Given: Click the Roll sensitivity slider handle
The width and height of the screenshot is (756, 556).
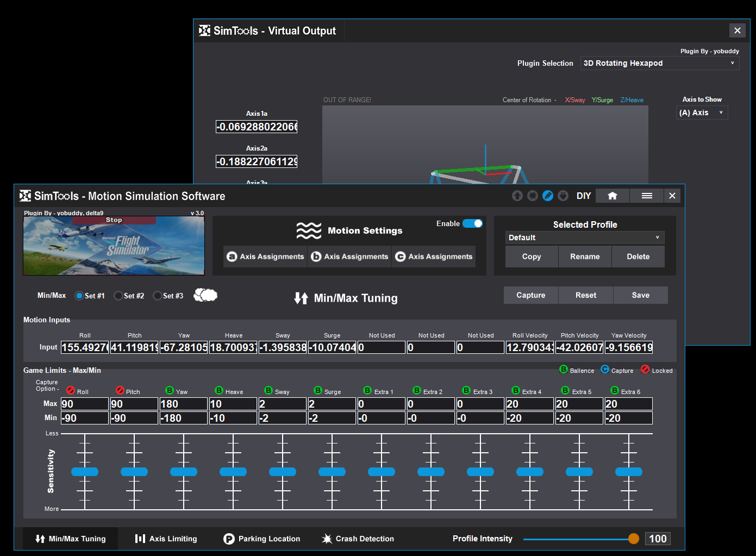Looking at the screenshot, I should click(x=85, y=472).
